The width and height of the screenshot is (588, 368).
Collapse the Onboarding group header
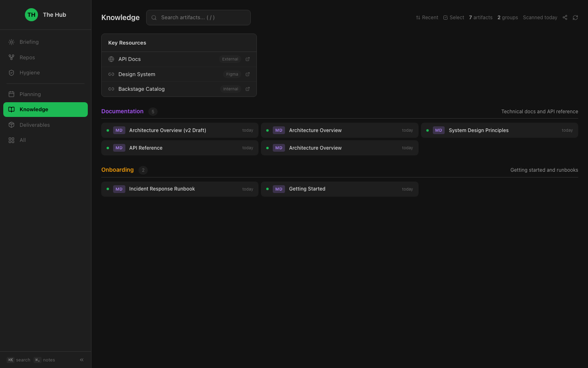(118, 170)
